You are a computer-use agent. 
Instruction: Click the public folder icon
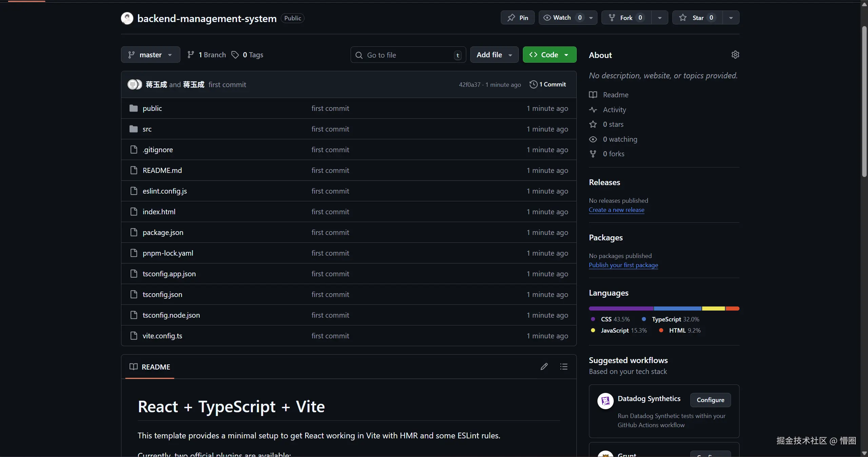134,108
